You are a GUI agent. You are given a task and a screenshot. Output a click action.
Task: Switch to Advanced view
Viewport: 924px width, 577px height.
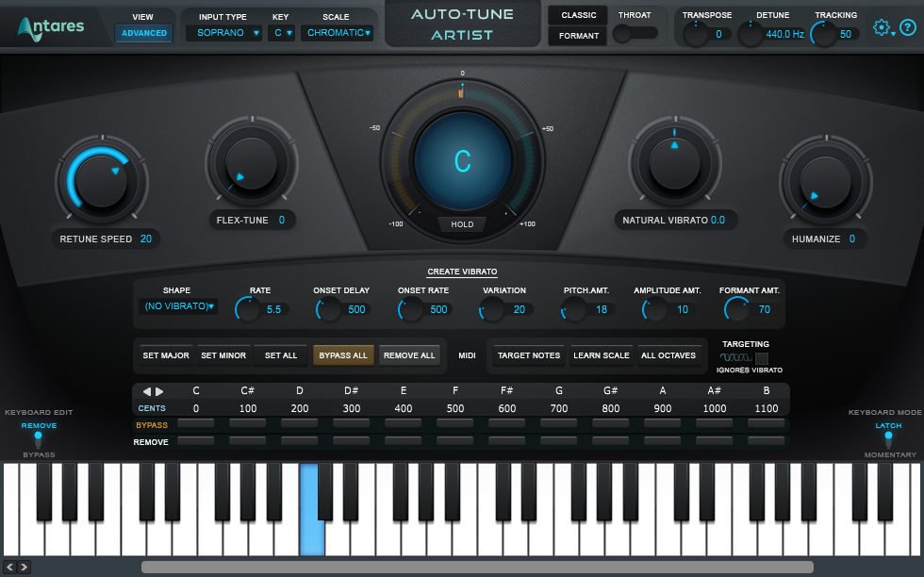[x=143, y=33]
